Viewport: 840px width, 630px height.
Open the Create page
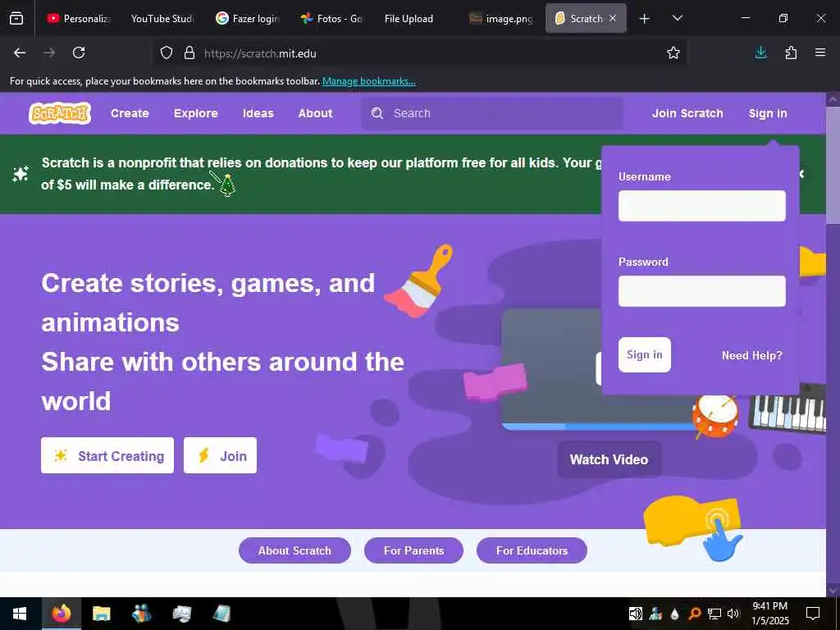coord(130,113)
